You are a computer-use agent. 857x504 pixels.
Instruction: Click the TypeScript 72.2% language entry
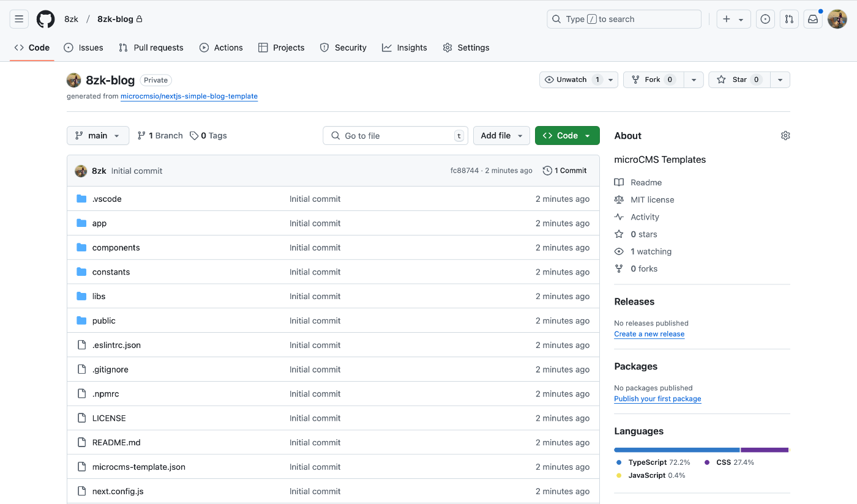(653, 462)
